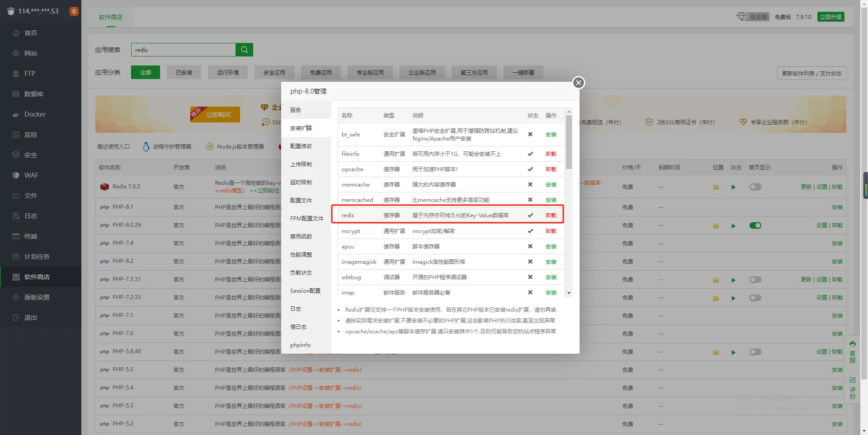Select the phpinfo tab in dialog

pyautogui.click(x=306, y=345)
